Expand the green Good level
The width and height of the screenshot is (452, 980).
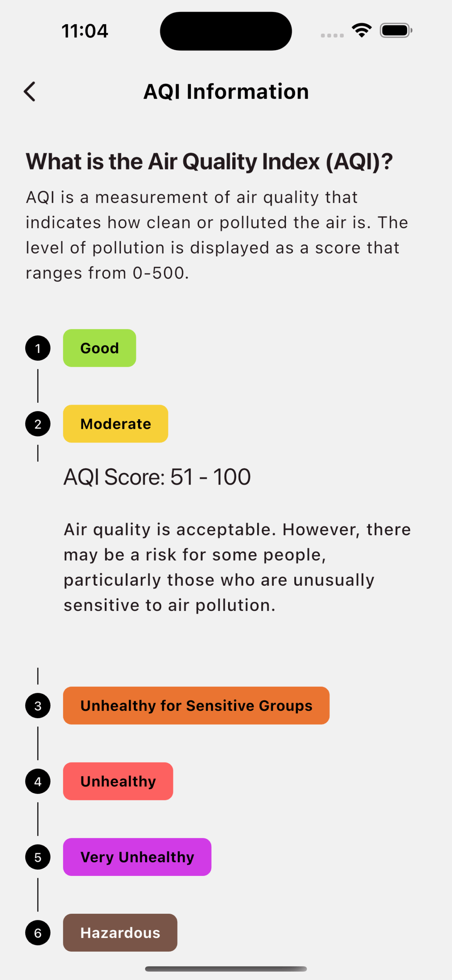click(100, 348)
